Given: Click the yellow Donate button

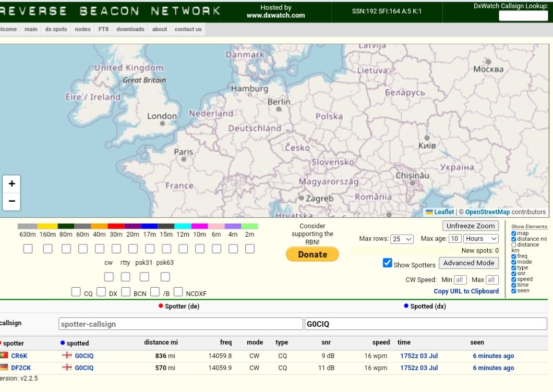Looking at the screenshot, I should coord(312,254).
